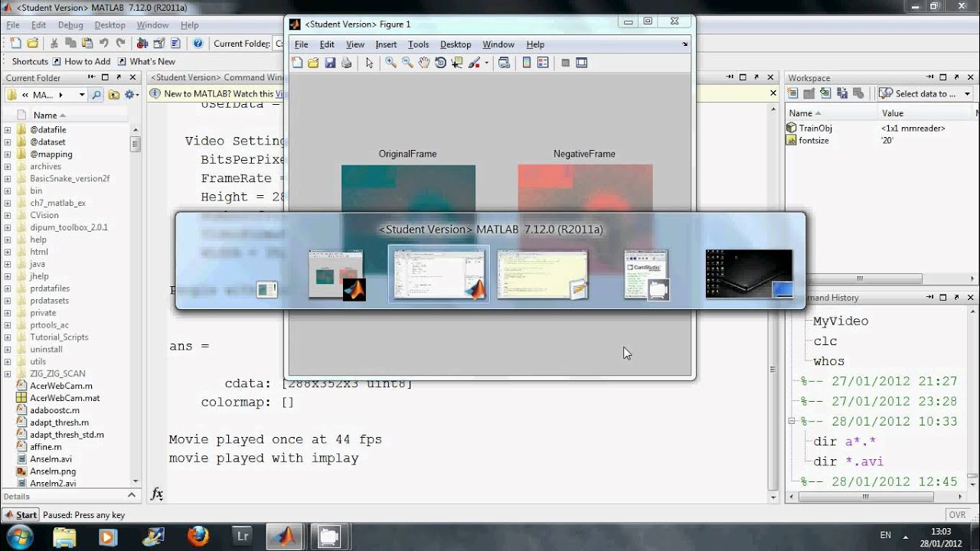Enable the Rotate 3D tool in Figure 1
The height and width of the screenshot is (551, 980).
(x=440, y=63)
